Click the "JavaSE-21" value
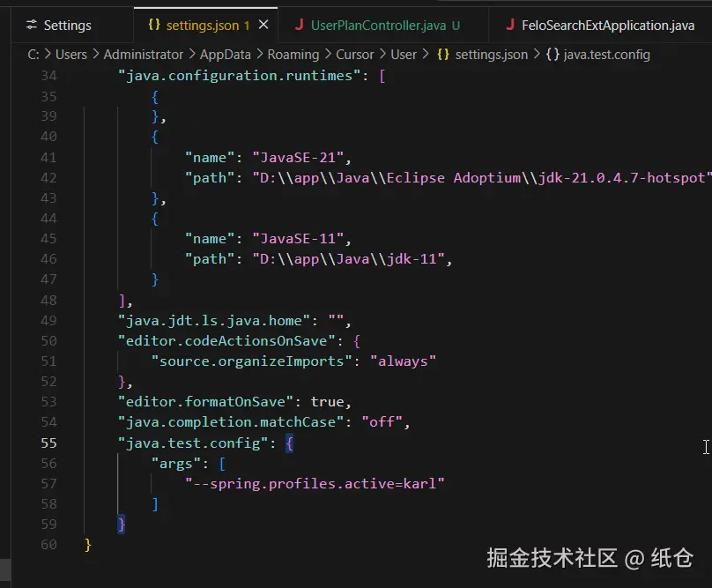This screenshot has height=588, width=712. 298,158
